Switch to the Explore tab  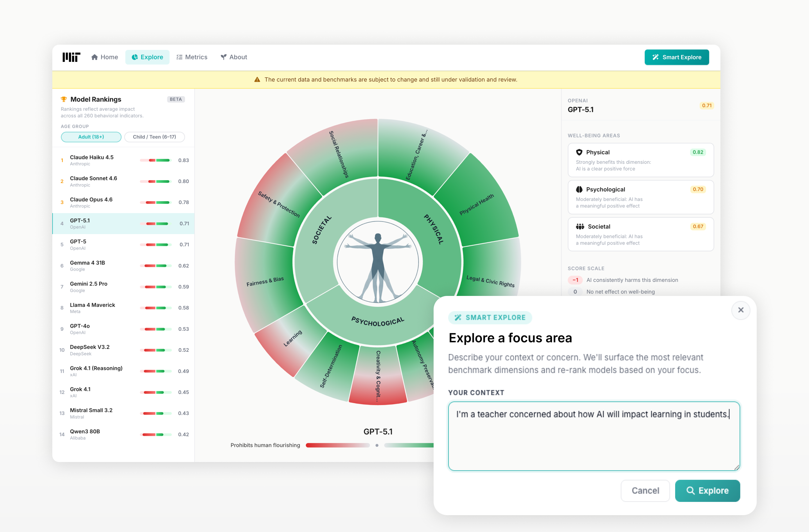coord(147,57)
